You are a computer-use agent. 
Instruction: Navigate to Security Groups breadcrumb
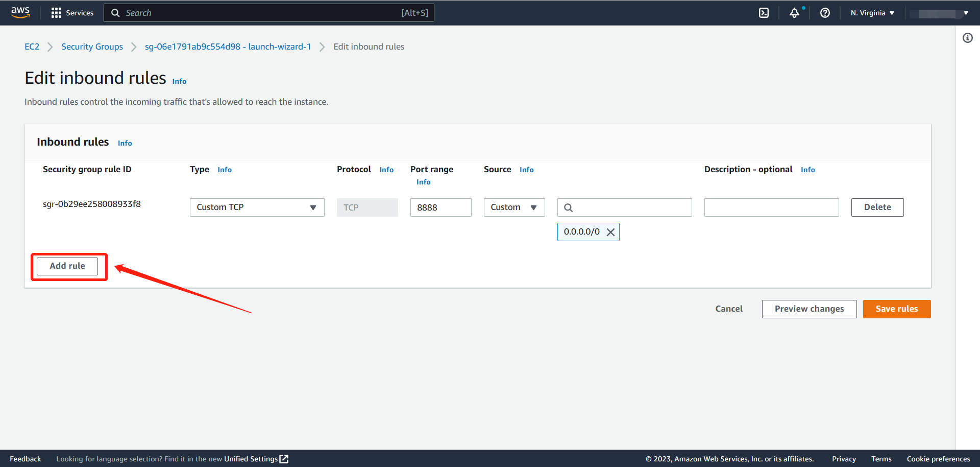92,46
